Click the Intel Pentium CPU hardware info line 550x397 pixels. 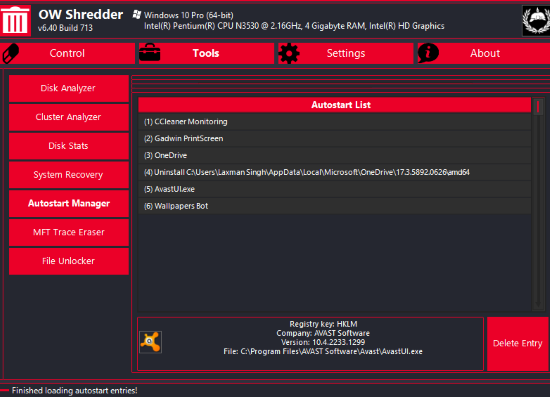click(x=294, y=26)
